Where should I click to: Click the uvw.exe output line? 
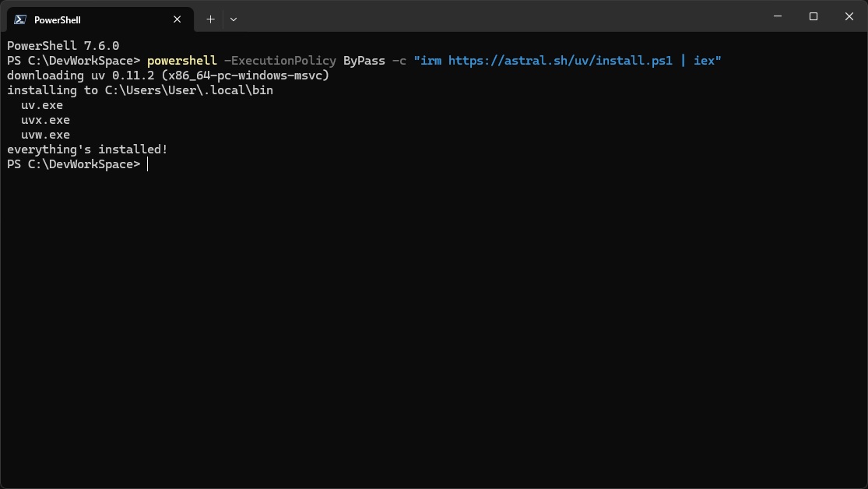pos(45,135)
